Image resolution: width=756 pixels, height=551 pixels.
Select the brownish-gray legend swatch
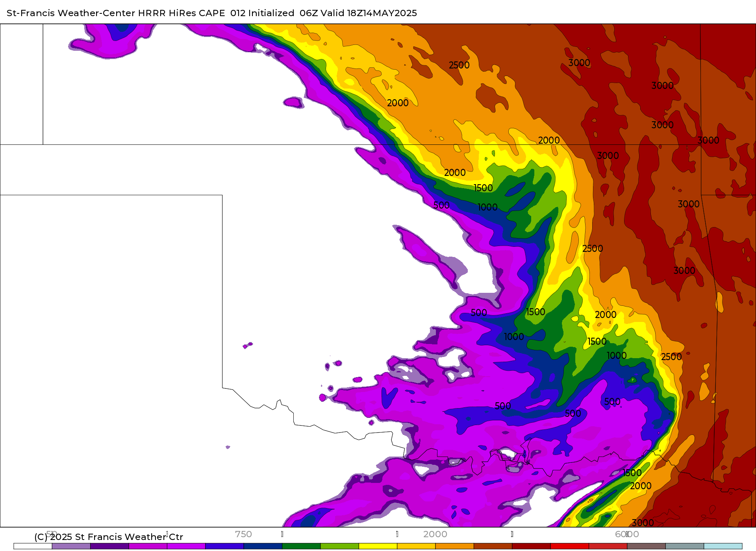click(647, 546)
